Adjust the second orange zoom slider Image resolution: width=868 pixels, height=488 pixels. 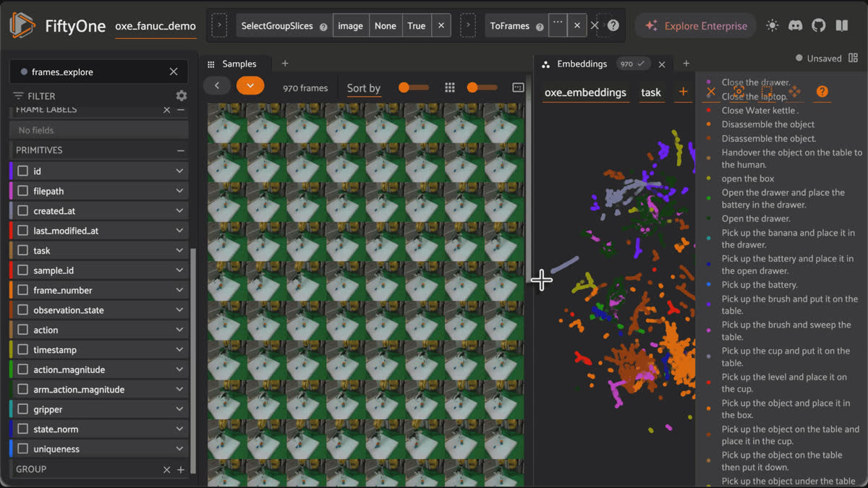coord(482,87)
